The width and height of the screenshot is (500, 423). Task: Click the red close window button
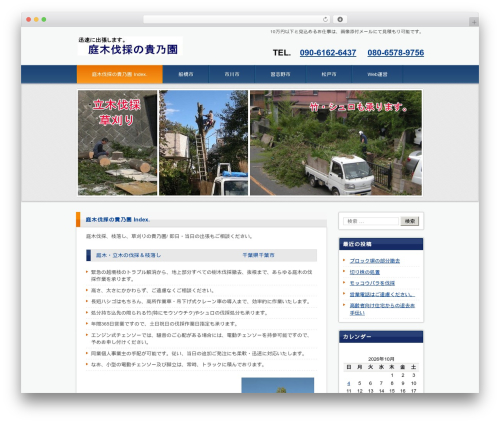click(x=29, y=20)
